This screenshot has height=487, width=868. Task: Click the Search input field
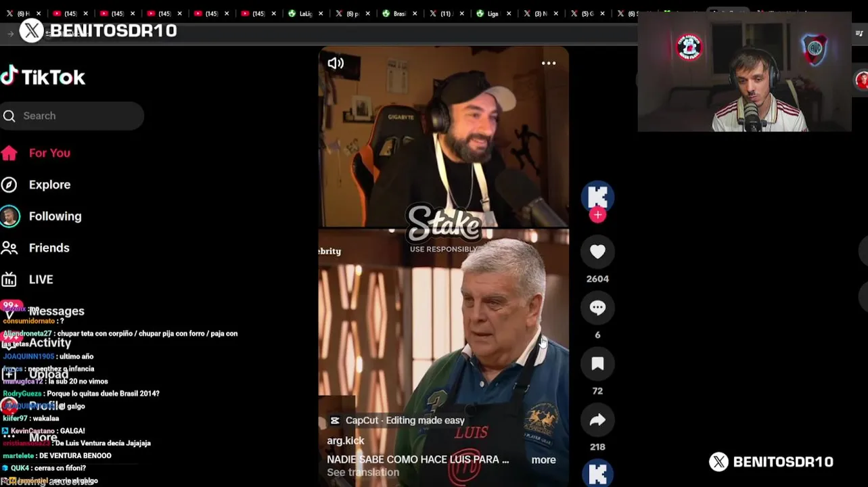(72, 116)
